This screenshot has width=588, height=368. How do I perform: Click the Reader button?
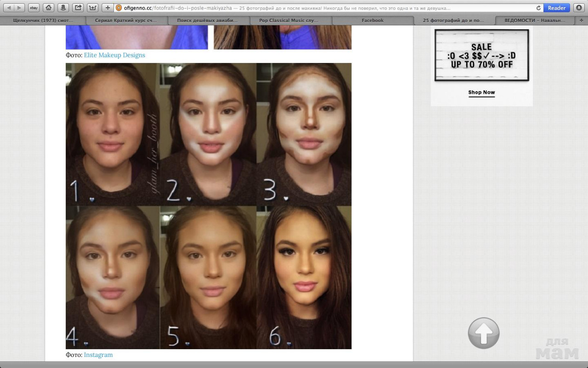tap(556, 8)
